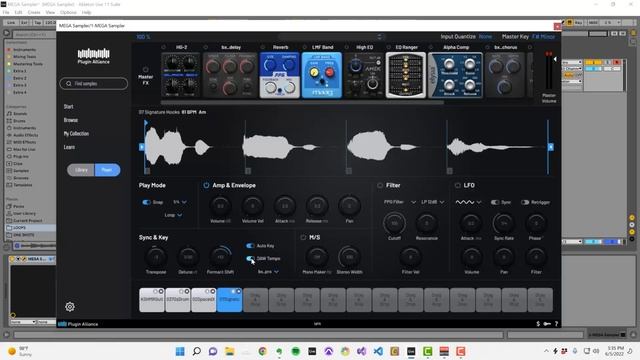
Task: Open the FPG Filter type dropdown
Action: point(400,202)
